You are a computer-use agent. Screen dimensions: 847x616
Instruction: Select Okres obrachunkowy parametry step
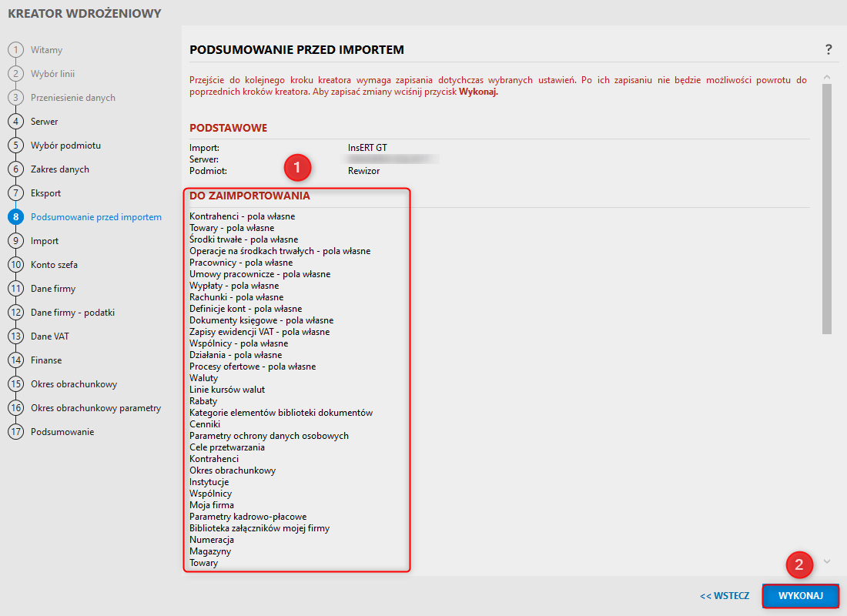click(95, 408)
